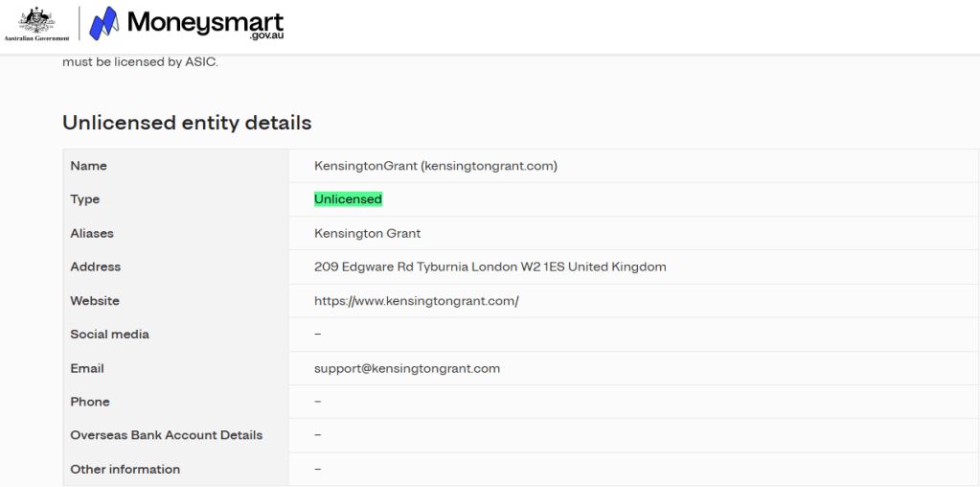Click the 209 Edgware Rd address text
980x487 pixels.
pyautogui.click(x=490, y=267)
